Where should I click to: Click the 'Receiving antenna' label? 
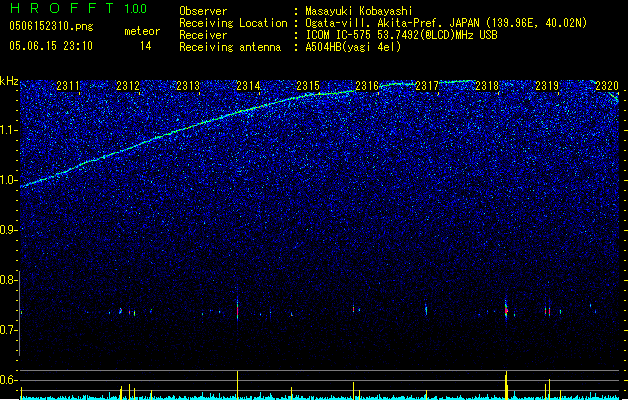click(x=230, y=47)
